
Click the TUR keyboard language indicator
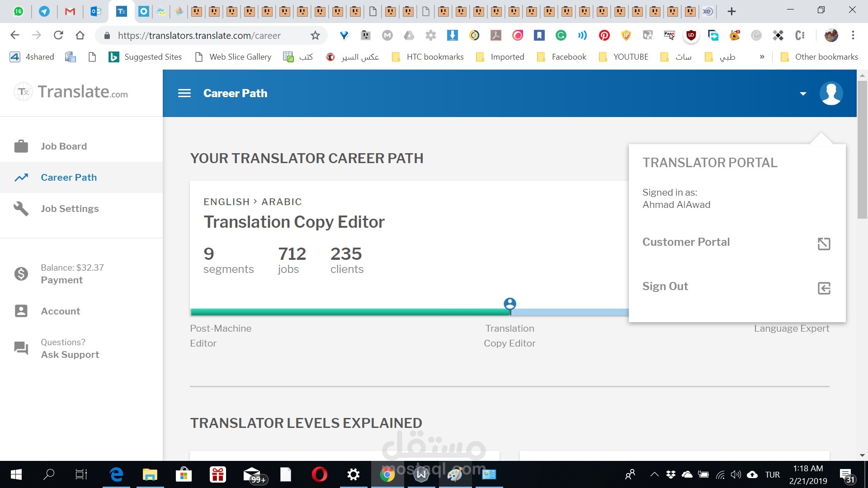pyautogui.click(x=773, y=475)
